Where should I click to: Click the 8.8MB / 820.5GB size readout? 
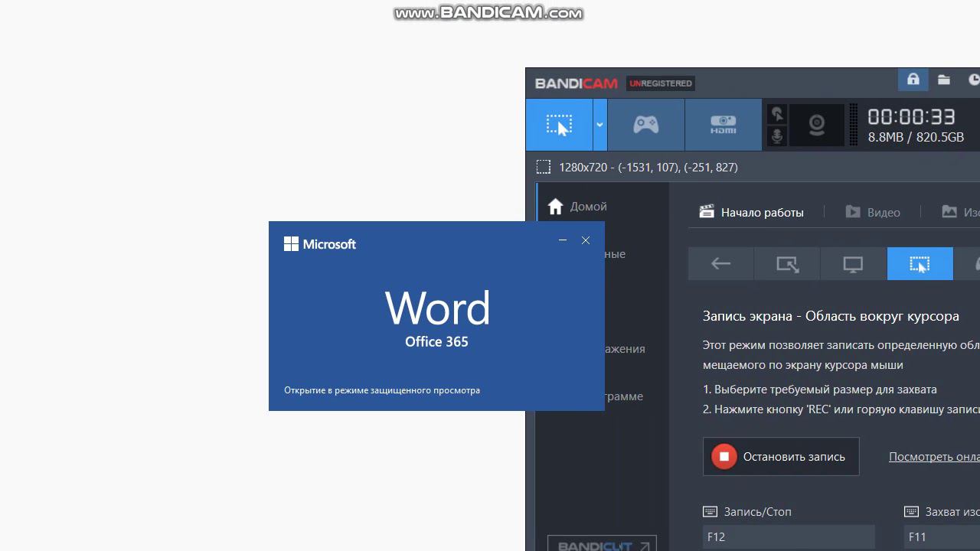click(916, 138)
